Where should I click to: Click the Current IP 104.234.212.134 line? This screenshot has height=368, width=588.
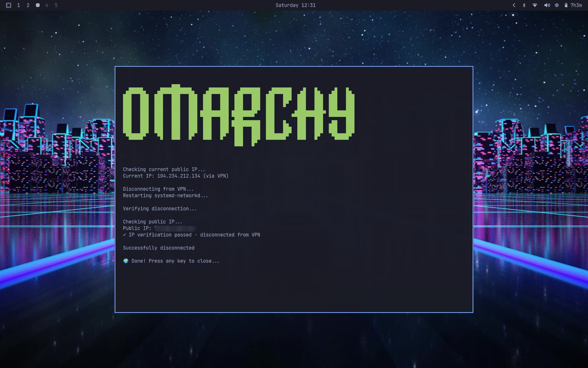(176, 176)
